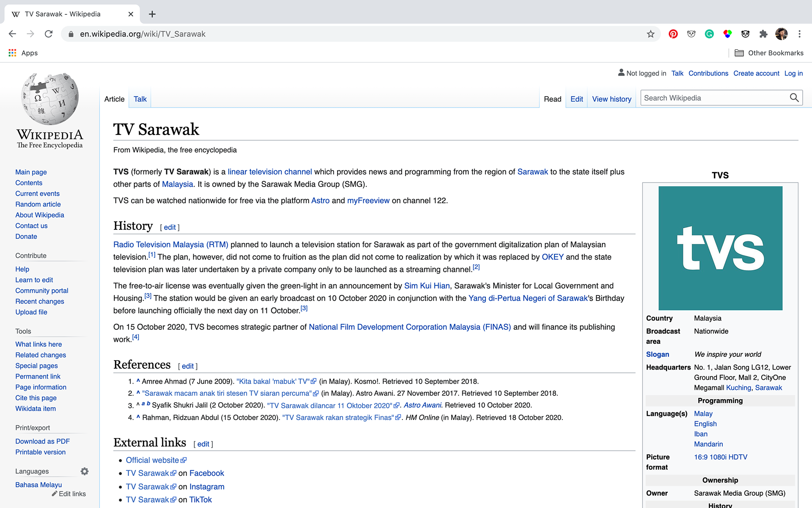Open a new browser tab
The height and width of the screenshot is (508, 812).
tap(152, 14)
